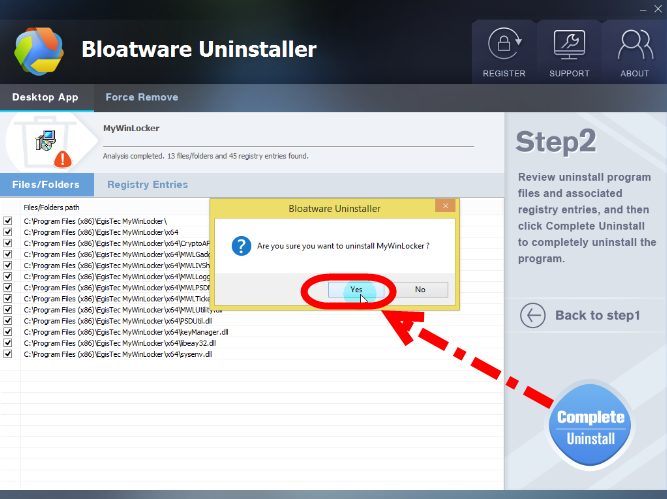The height and width of the screenshot is (499, 667).
Task: Cancel uninstall by clicking No
Action: click(x=420, y=289)
